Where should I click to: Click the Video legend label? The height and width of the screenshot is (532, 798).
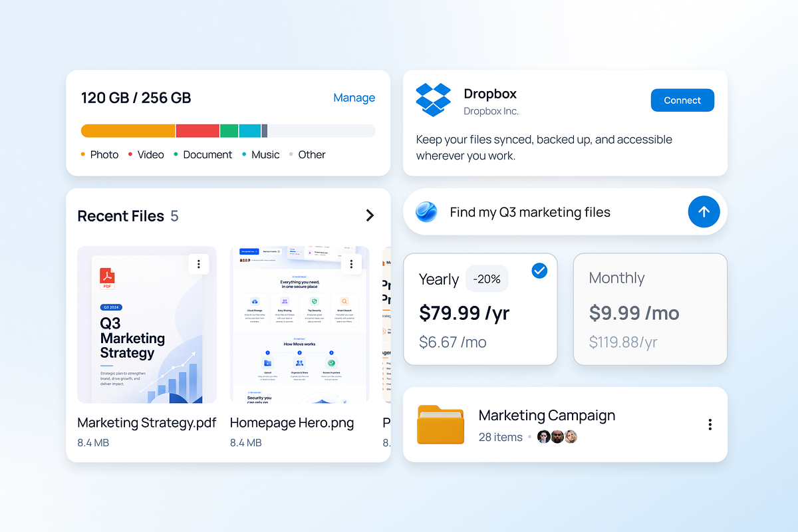[151, 154]
